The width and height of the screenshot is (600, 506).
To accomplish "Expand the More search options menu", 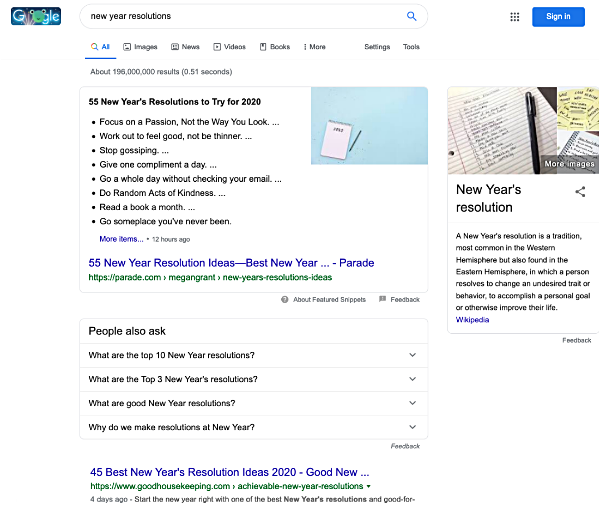I will (313, 47).
